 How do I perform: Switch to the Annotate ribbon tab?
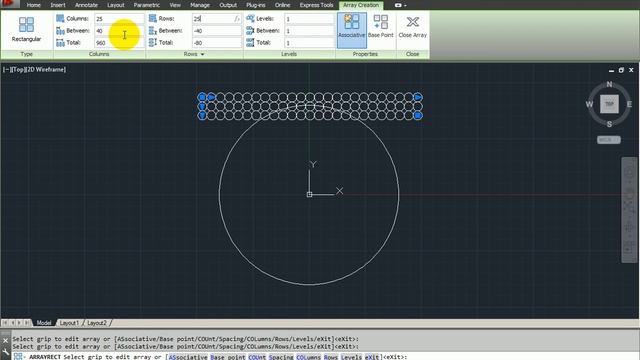click(86, 5)
